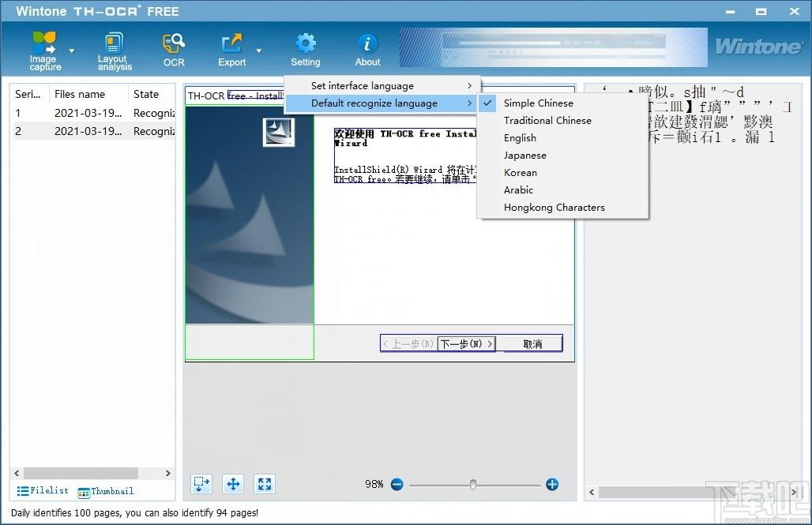The image size is (812, 525).
Task: Select the region selection tool icon
Action: pos(201,484)
